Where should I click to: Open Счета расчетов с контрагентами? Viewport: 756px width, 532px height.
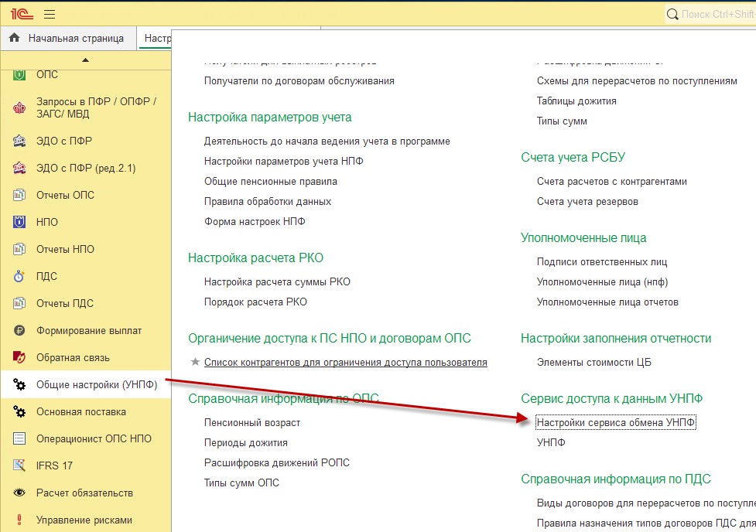pyautogui.click(x=611, y=181)
